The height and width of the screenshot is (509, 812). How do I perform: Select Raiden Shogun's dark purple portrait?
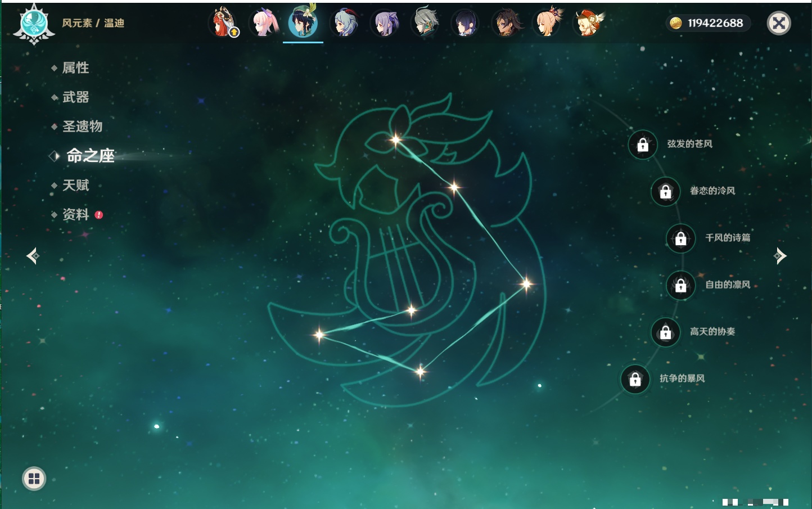point(466,23)
